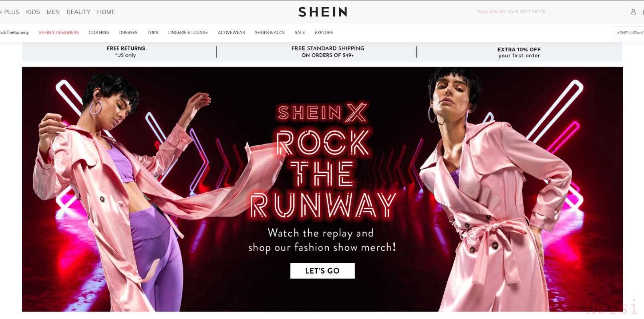Expand the CLOTHING menu
Screen dimensions: 644x319
click(99, 32)
